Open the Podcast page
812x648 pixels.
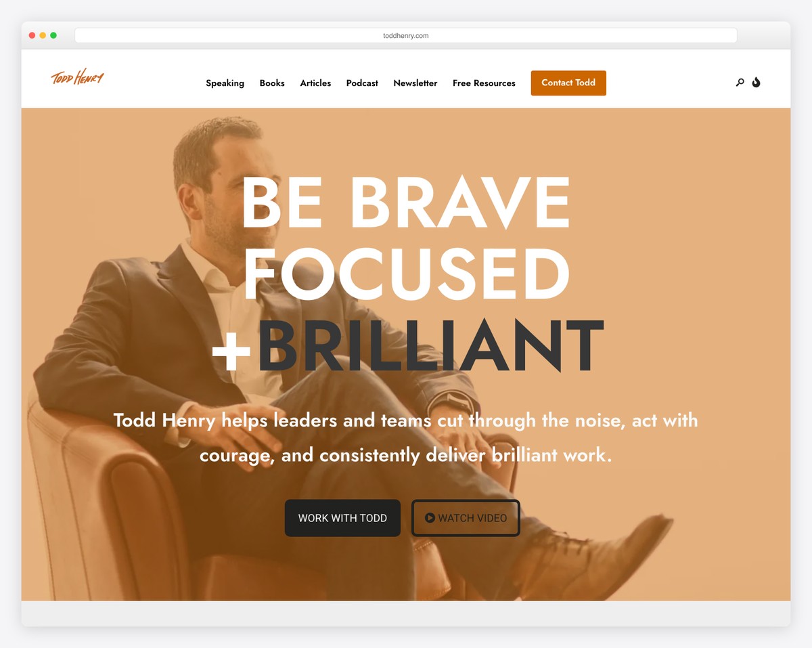point(362,83)
